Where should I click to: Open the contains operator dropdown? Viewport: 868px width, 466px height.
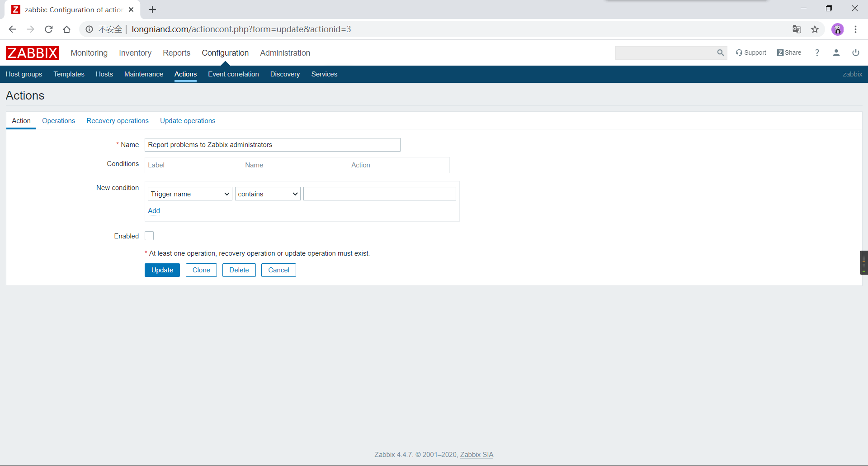pyautogui.click(x=268, y=194)
